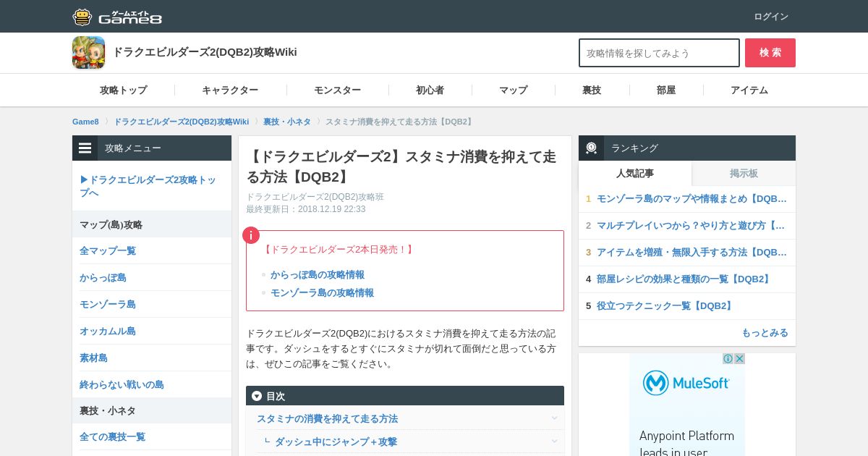Click the ad info icon
This screenshot has height=456, width=868.
[x=728, y=359]
